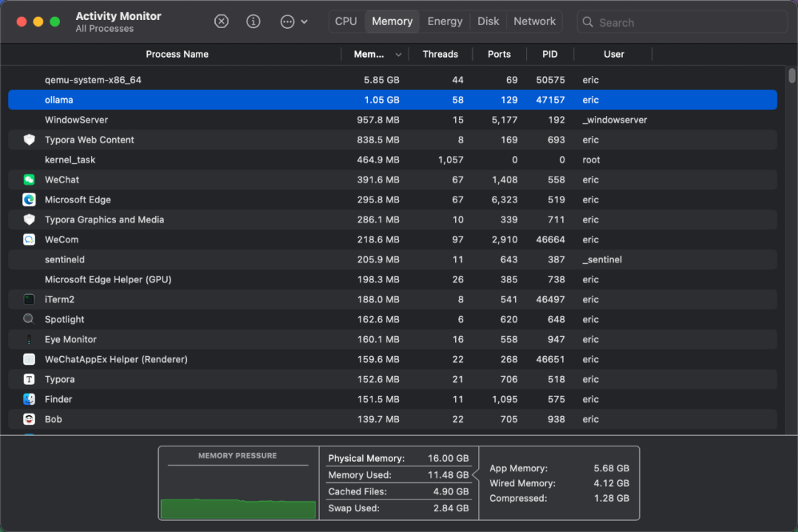798x532 pixels.
Task: Switch to the Disk tab
Action: (x=488, y=21)
